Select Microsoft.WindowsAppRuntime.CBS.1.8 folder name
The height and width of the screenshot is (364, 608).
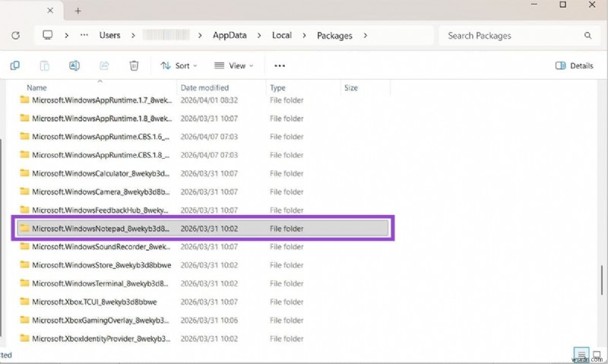pos(101,155)
